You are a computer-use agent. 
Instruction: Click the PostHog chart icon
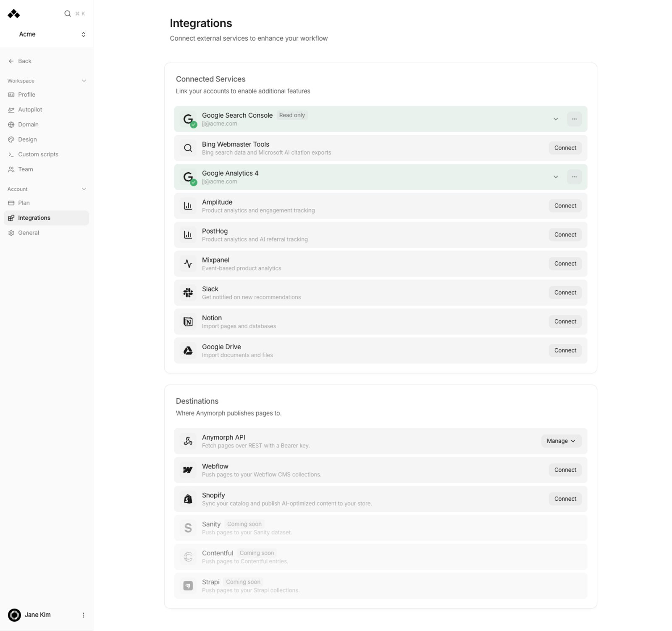(x=188, y=235)
